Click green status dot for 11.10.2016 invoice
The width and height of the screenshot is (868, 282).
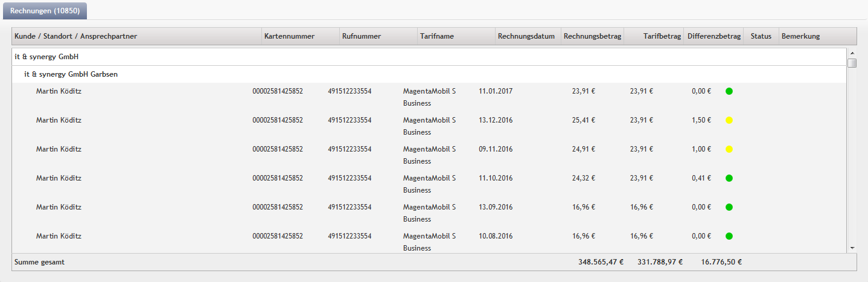tap(729, 178)
